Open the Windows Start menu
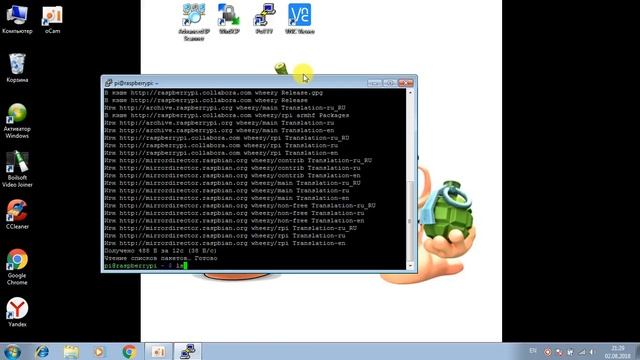The height and width of the screenshot is (360, 640). [12, 351]
